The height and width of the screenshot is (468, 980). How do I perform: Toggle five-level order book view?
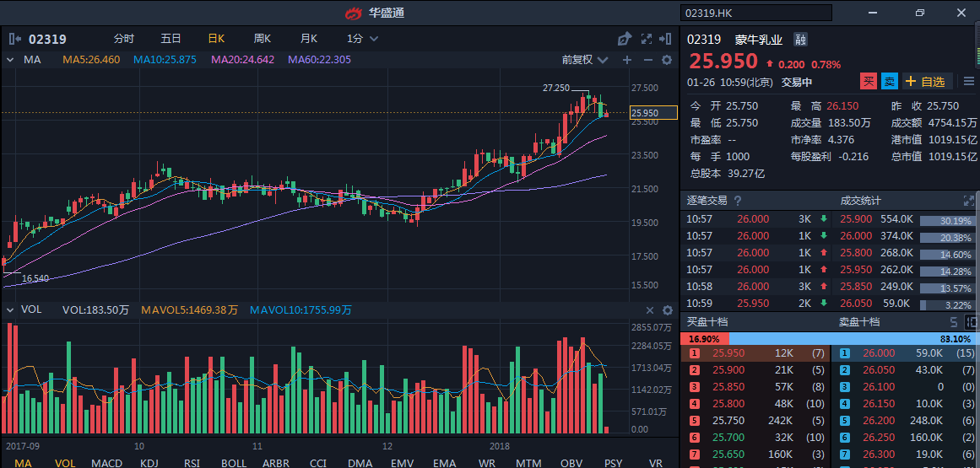point(953,322)
